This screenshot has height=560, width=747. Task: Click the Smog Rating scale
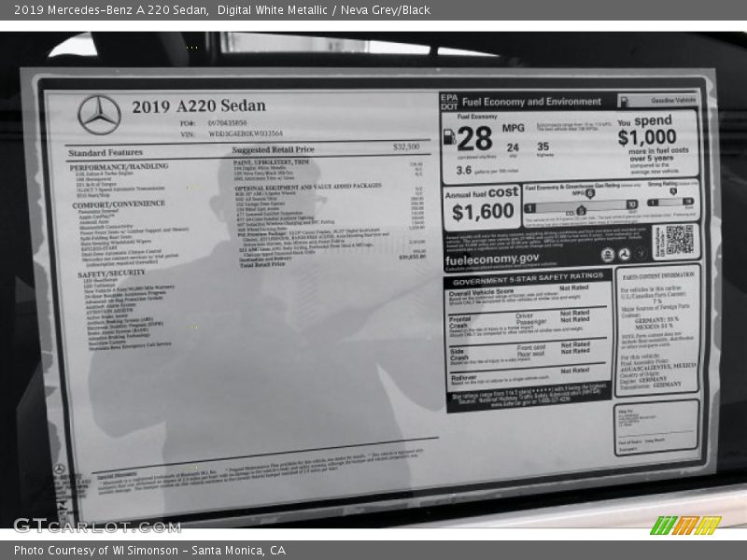click(669, 202)
